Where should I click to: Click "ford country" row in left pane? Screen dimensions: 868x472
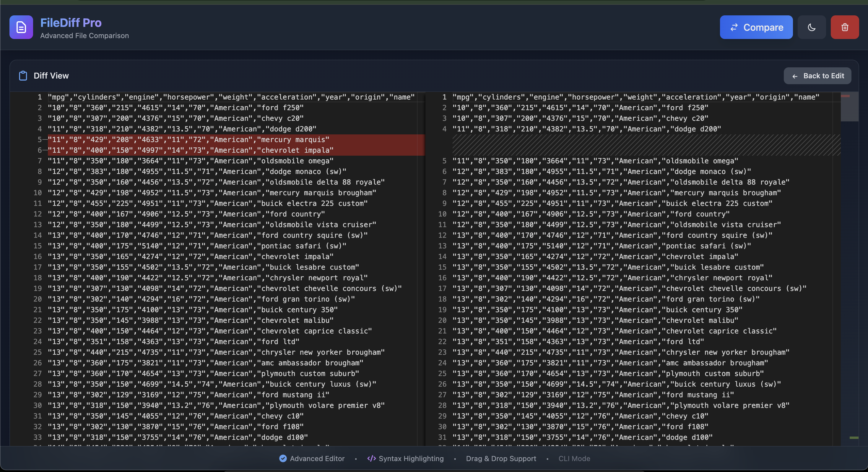click(186, 214)
